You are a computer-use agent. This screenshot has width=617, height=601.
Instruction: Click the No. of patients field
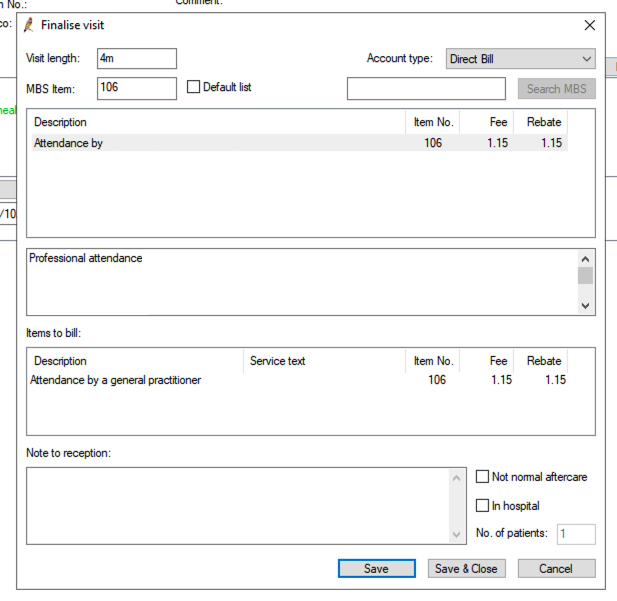(576, 534)
